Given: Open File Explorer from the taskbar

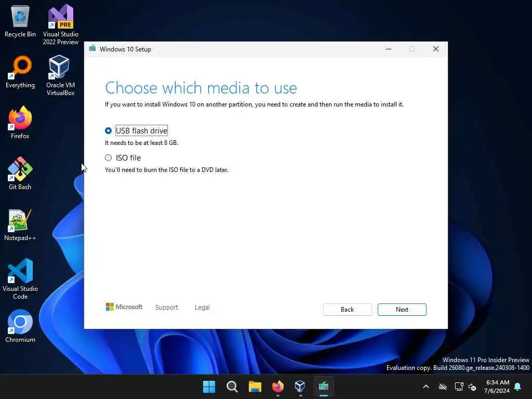Looking at the screenshot, I should click(255, 387).
